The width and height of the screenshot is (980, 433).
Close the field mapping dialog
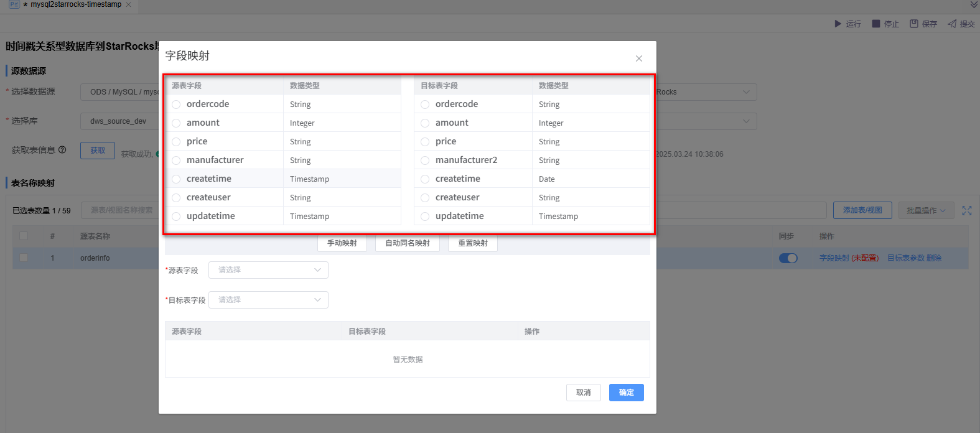click(x=638, y=58)
